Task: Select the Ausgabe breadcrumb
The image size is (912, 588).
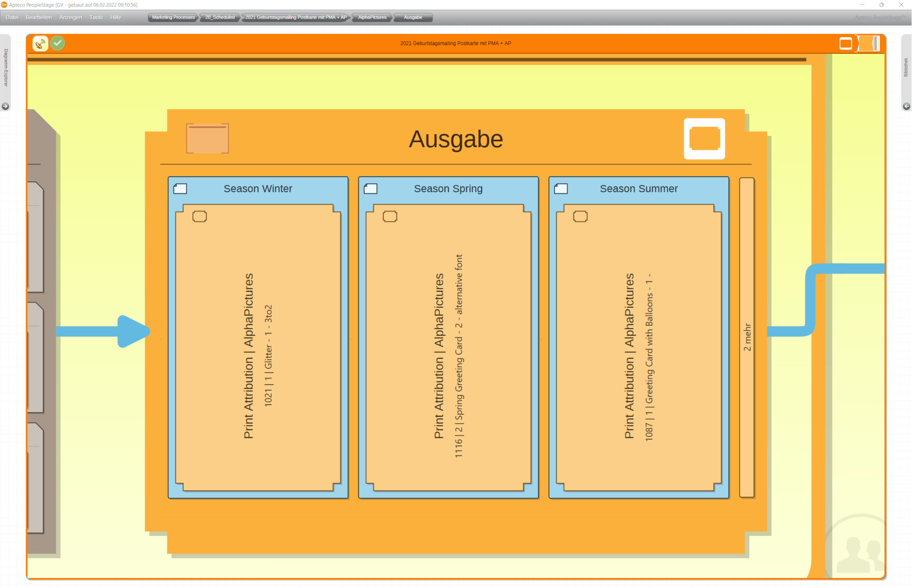Action: tap(413, 17)
